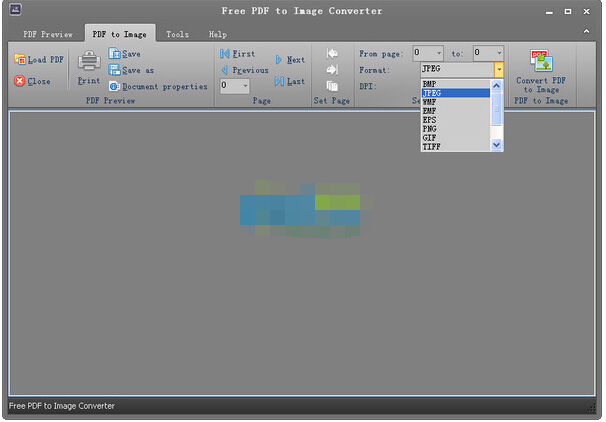Click the PDF to Image group label
The image size is (606, 422).
point(541,101)
